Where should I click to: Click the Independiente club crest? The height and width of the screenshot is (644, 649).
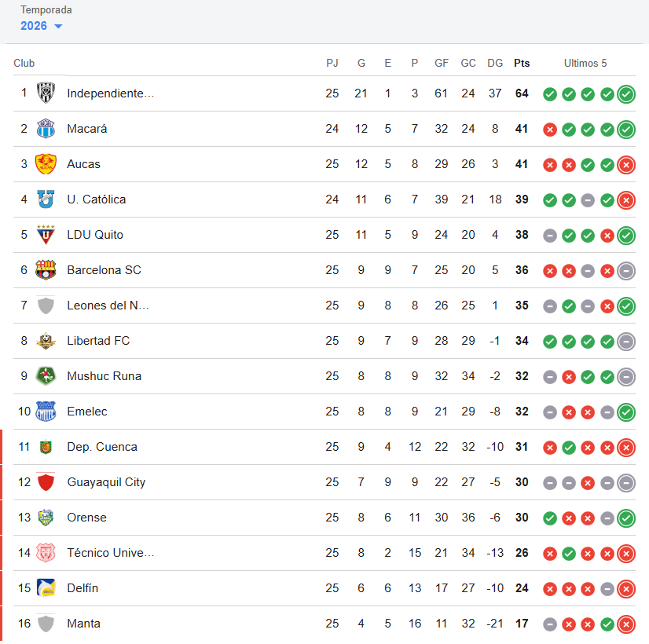pyautogui.click(x=46, y=93)
